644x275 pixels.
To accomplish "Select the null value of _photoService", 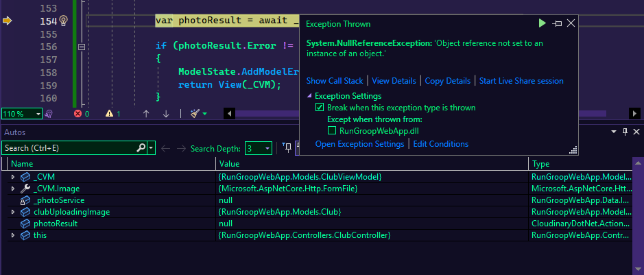I will 226,200.
